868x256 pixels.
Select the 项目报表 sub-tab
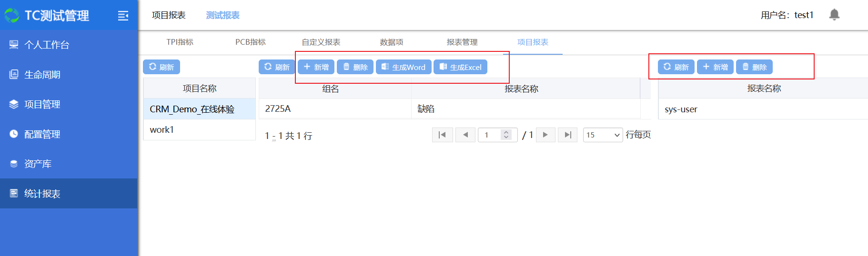[x=533, y=42]
